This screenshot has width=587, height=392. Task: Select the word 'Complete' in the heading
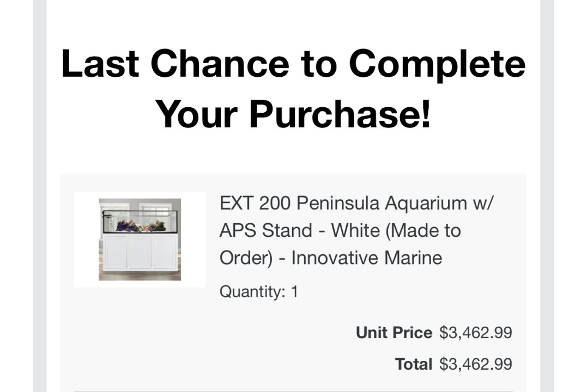[437, 64]
